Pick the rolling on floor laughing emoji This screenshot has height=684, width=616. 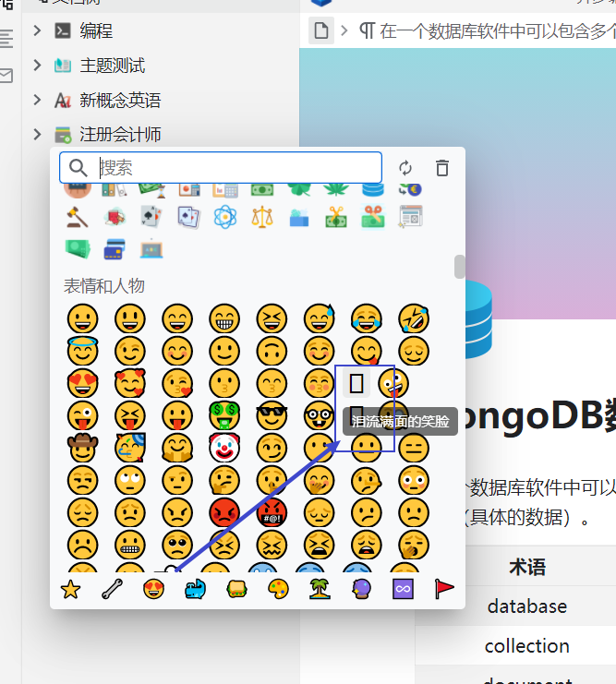coord(414,318)
